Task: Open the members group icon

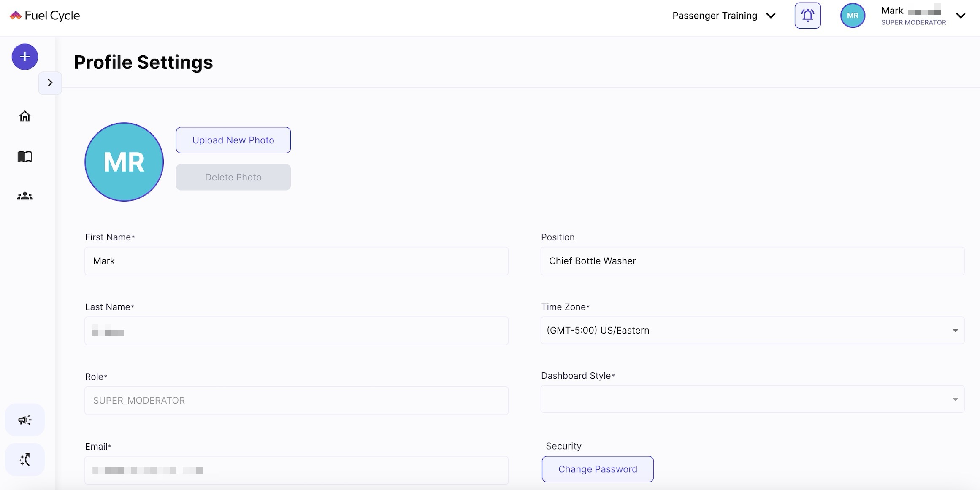Action: coord(24,197)
